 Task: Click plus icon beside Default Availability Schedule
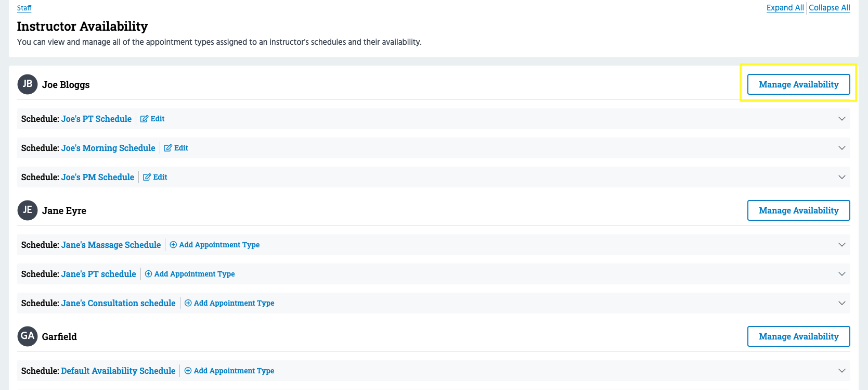click(188, 371)
